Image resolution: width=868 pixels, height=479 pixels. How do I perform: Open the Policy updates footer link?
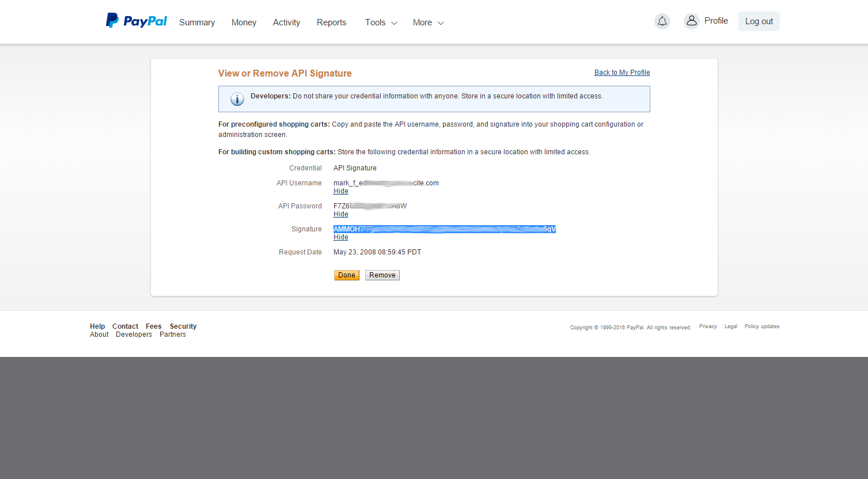[x=762, y=326]
